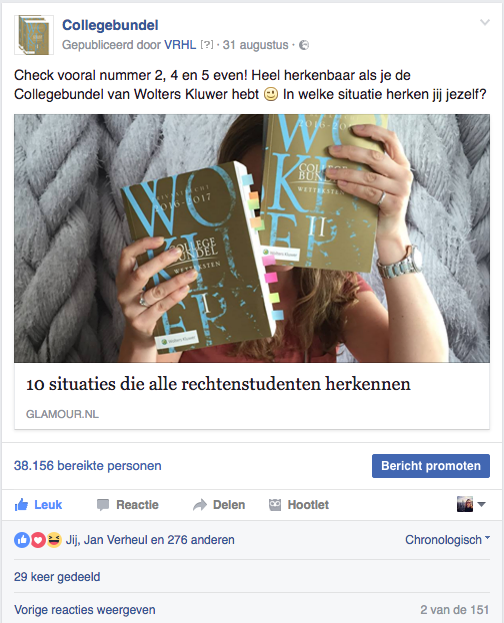
Task: Click the Collegebundel page profile picture
Action: click(x=34, y=35)
